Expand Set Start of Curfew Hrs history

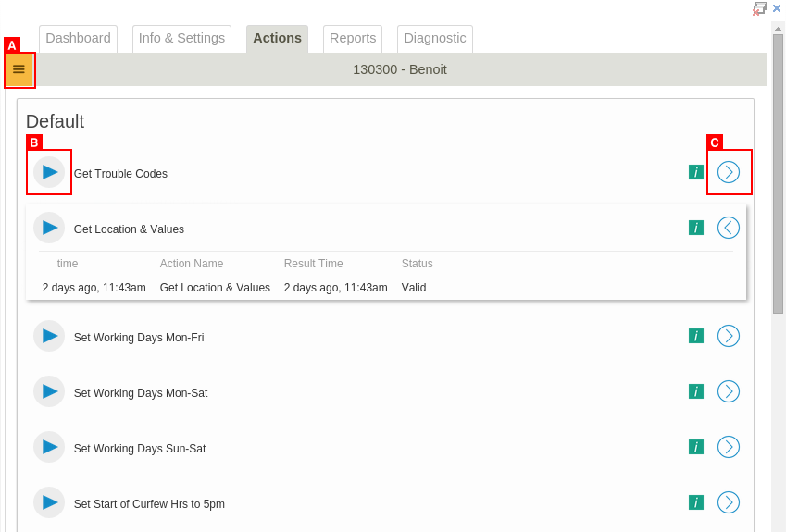[729, 502]
